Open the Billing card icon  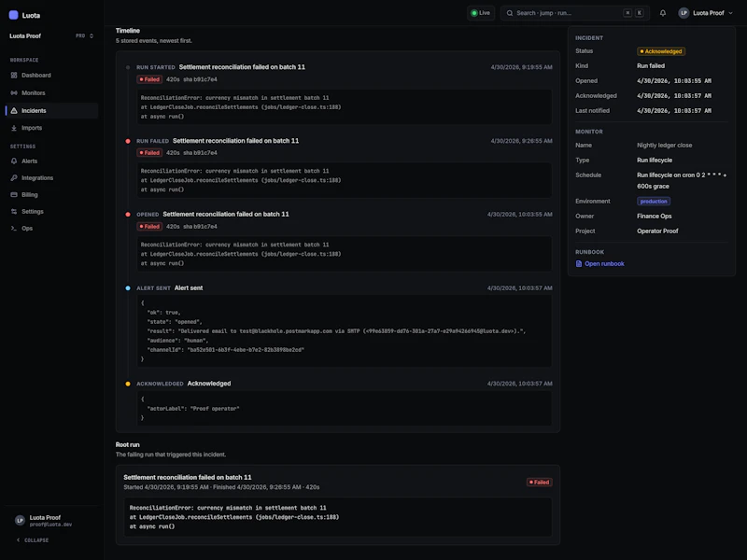pos(14,195)
